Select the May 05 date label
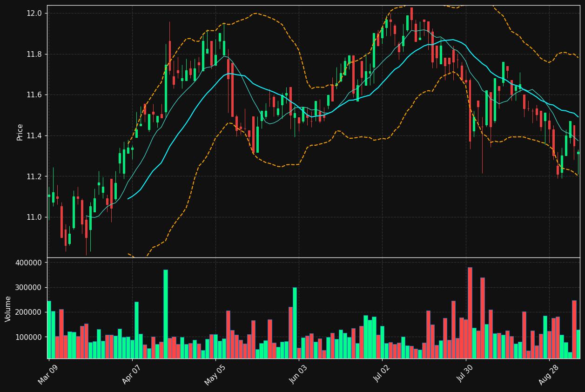The width and height of the screenshot is (585, 392). pyautogui.click(x=215, y=374)
